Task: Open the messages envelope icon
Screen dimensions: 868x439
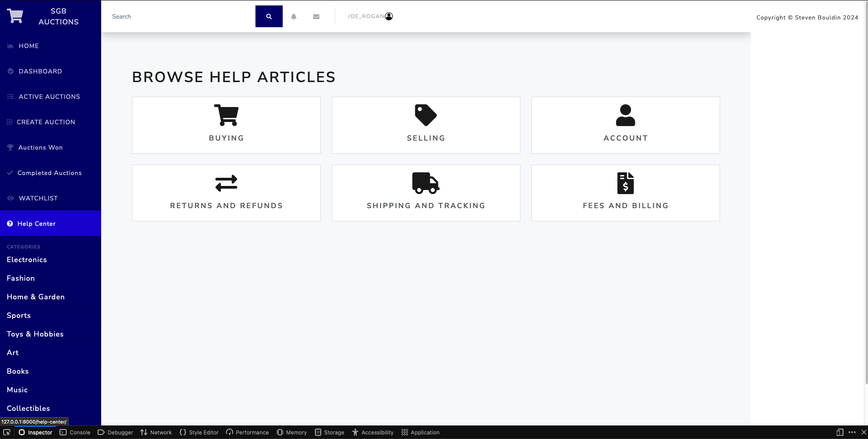Action: tap(316, 16)
